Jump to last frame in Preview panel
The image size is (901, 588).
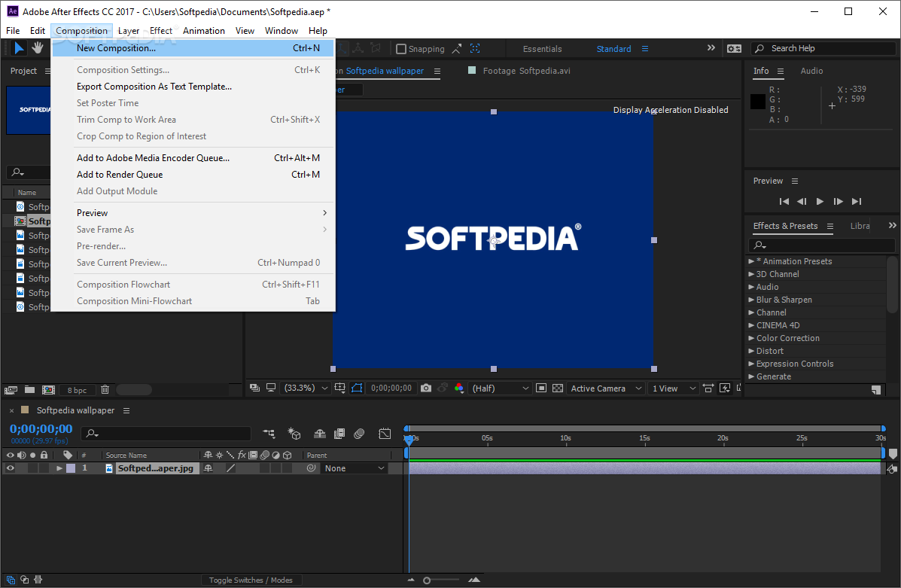click(857, 201)
